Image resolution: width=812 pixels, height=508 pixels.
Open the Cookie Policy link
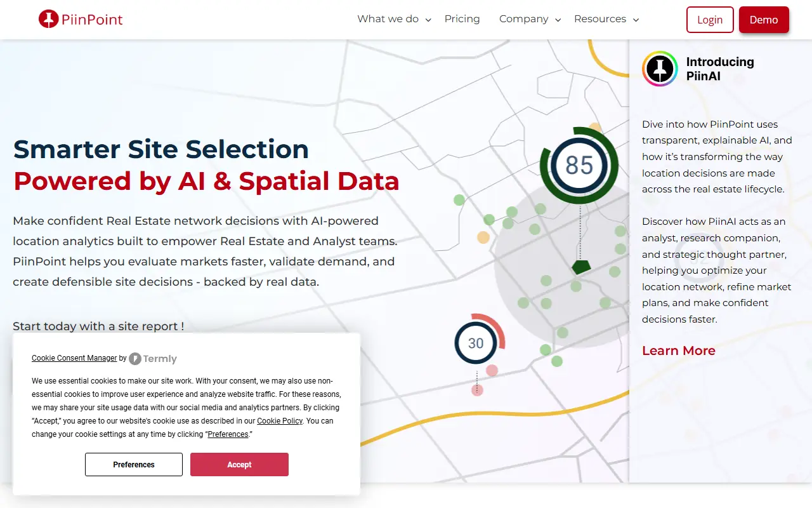(280, 421)
